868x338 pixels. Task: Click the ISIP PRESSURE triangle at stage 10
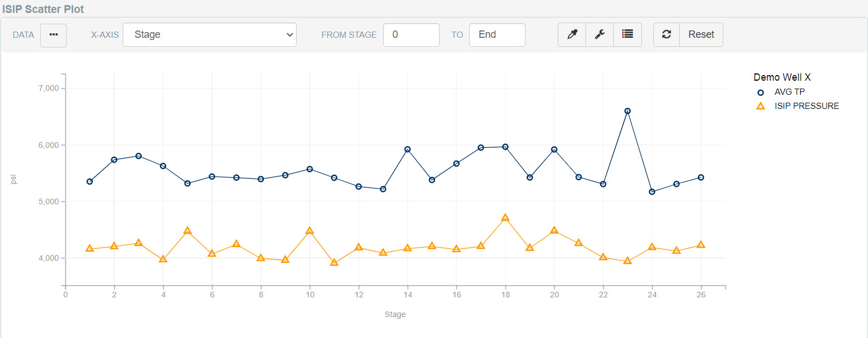(x=310, y=231)
